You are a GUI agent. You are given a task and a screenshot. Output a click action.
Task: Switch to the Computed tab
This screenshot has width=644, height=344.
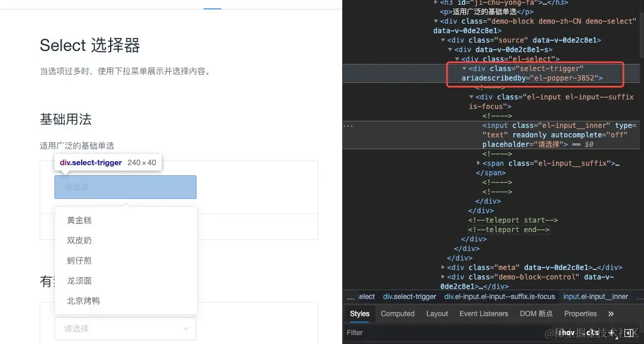(x=398, y=314)
